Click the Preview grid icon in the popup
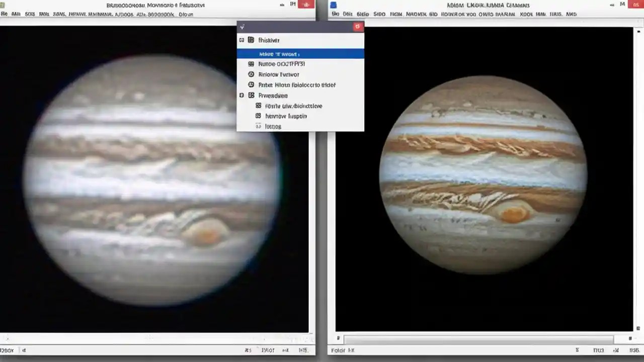 [251, 96]
